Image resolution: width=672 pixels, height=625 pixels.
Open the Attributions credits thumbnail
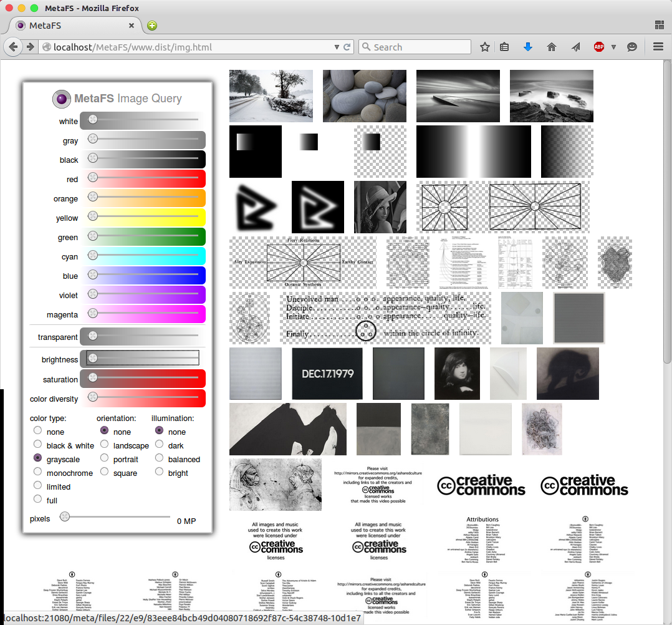point(483,540)
